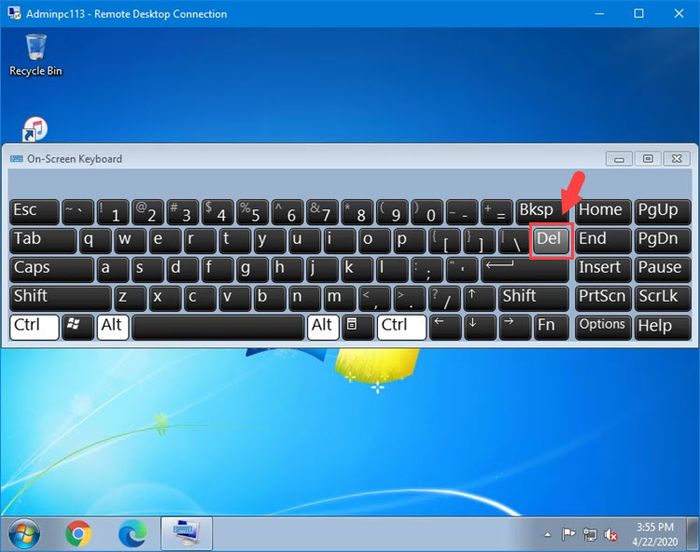Screen dimensions: 700x552
Task: Click the left bracket key
Action: (445, 241)
